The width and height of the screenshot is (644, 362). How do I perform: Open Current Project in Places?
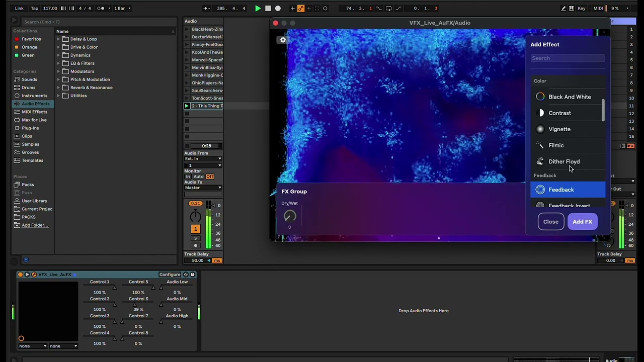(x=37, y=209)
